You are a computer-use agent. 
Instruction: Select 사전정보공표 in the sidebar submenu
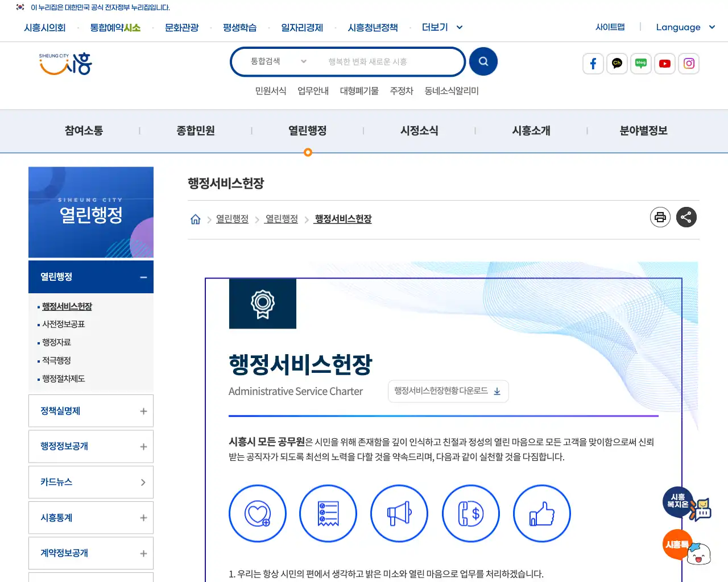pos(64,324)
